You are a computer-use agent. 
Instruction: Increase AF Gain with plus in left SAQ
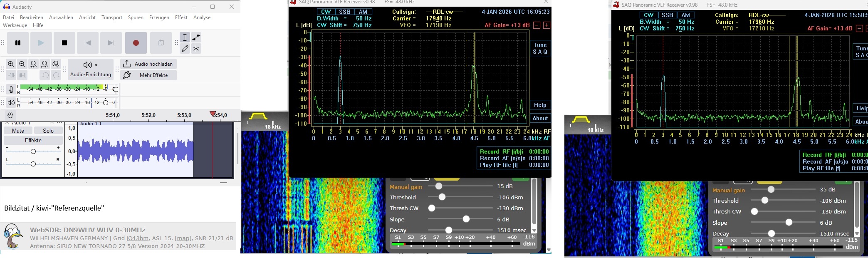click(x=547, y=25)
